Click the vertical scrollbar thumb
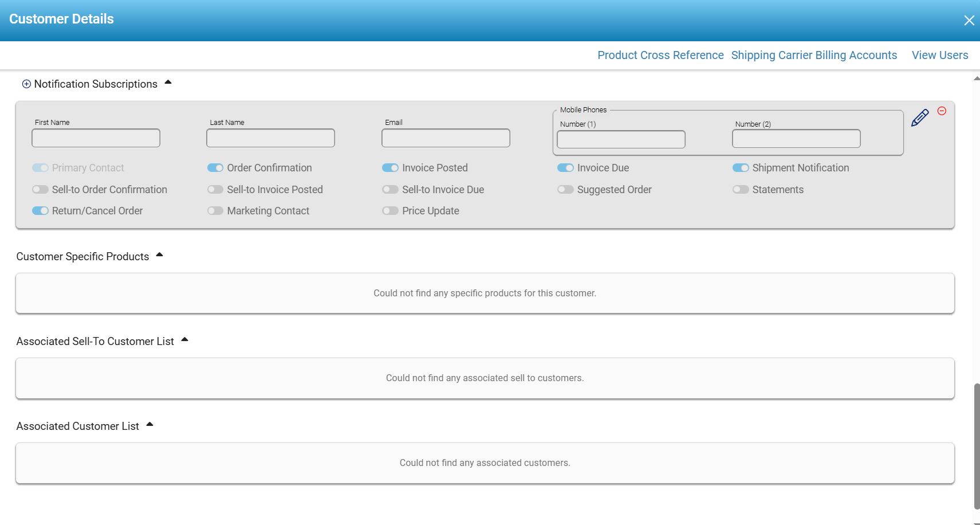 (x=977, y=446)
